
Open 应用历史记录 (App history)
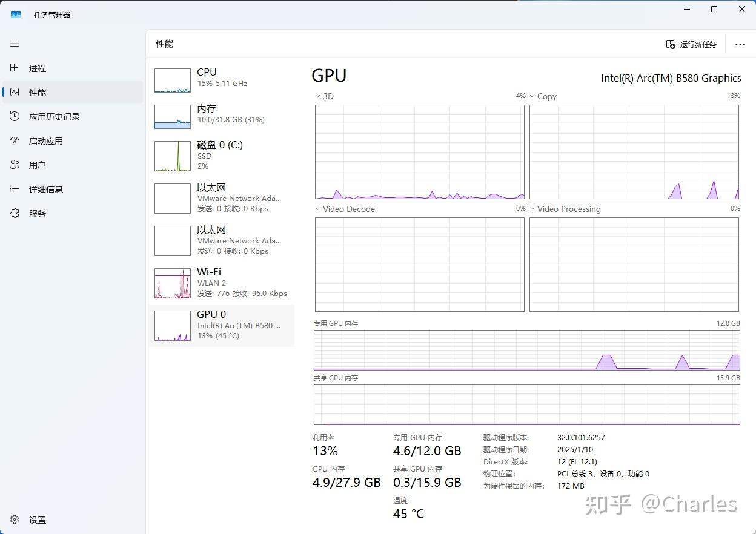coord(53,116)
